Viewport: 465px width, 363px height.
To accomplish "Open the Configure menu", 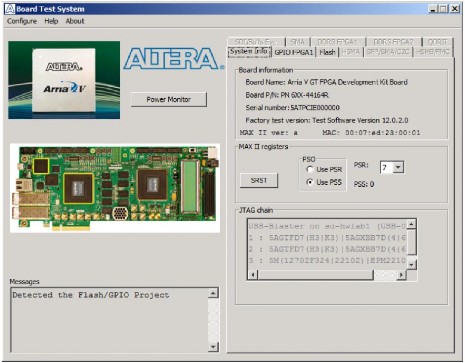I will 22,21.
